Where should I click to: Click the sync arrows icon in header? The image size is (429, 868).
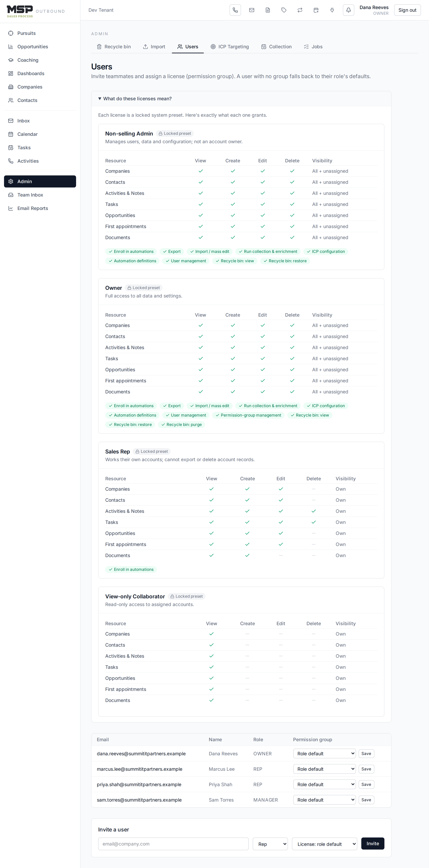pos(300,10)
